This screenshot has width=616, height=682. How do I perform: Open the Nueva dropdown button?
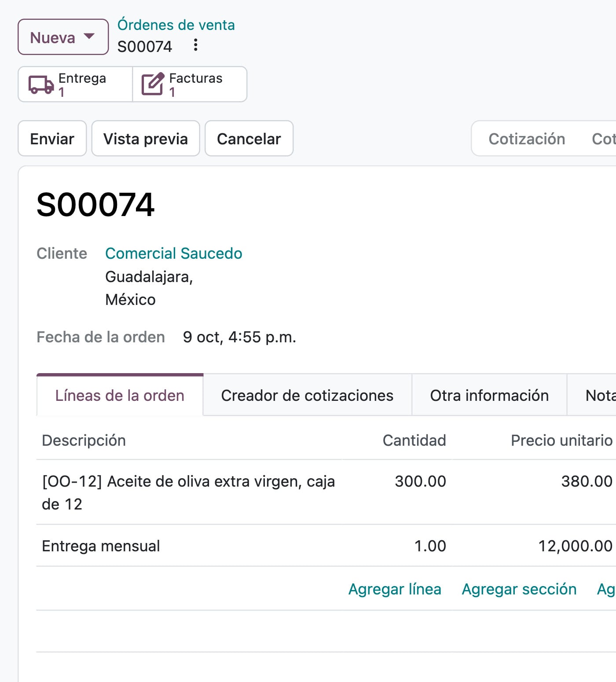63,37
